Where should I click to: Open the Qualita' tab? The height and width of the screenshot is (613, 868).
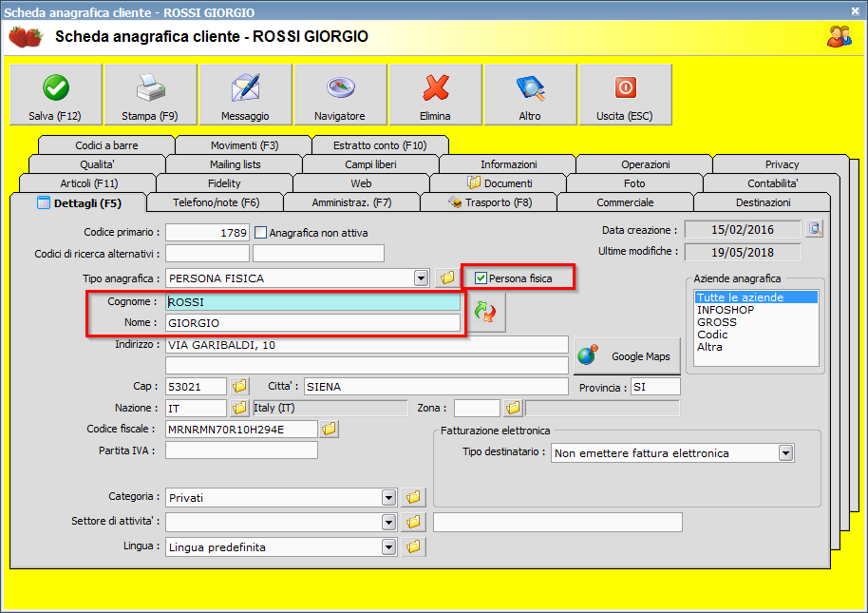click(x=97, y=163)
